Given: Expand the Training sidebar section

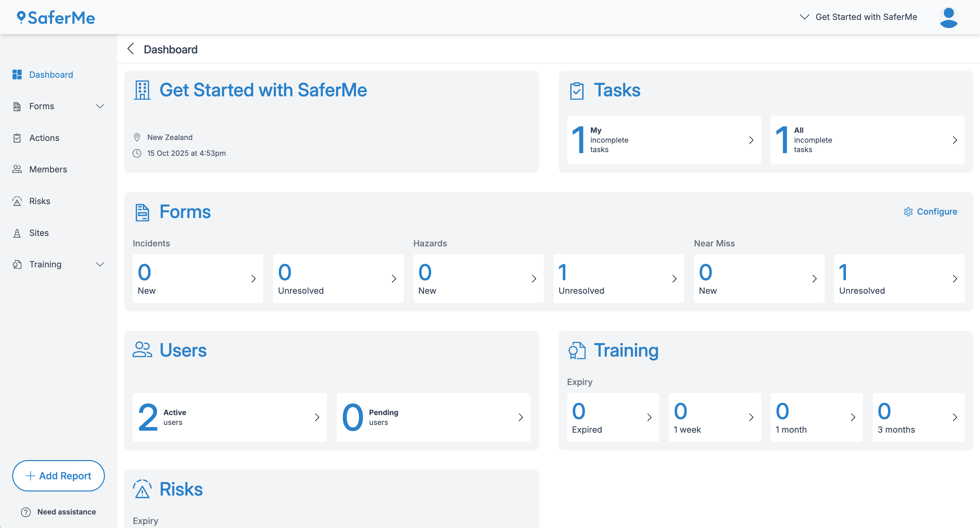Looking at the screenshot, I should click(100, 264).
